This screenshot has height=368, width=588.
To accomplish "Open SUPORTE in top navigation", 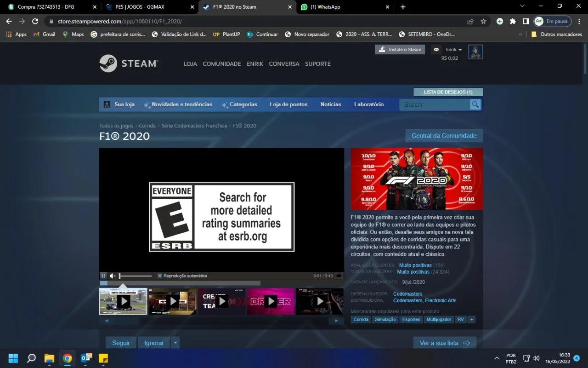I will [x=318, y=64].
